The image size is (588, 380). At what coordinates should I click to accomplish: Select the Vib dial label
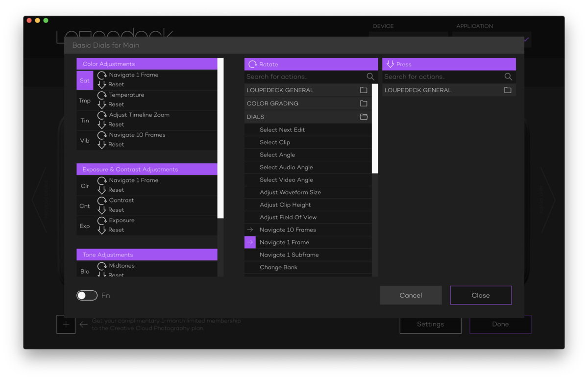point(85,141)
